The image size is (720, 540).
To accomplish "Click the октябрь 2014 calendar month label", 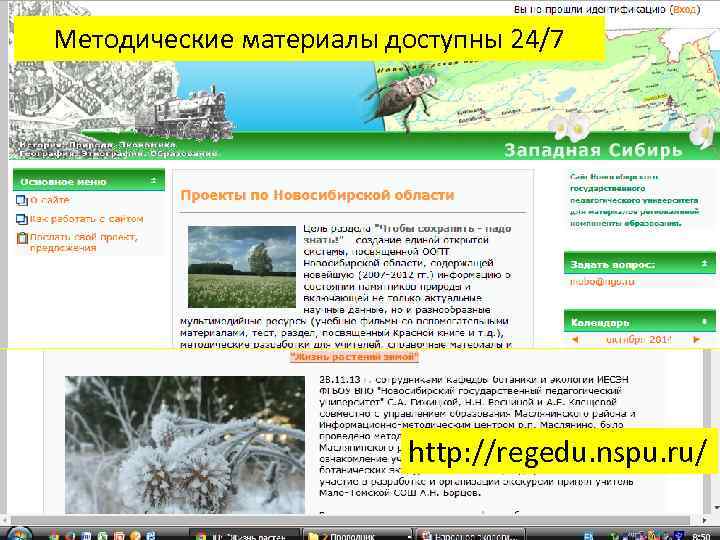I will 638,340.
